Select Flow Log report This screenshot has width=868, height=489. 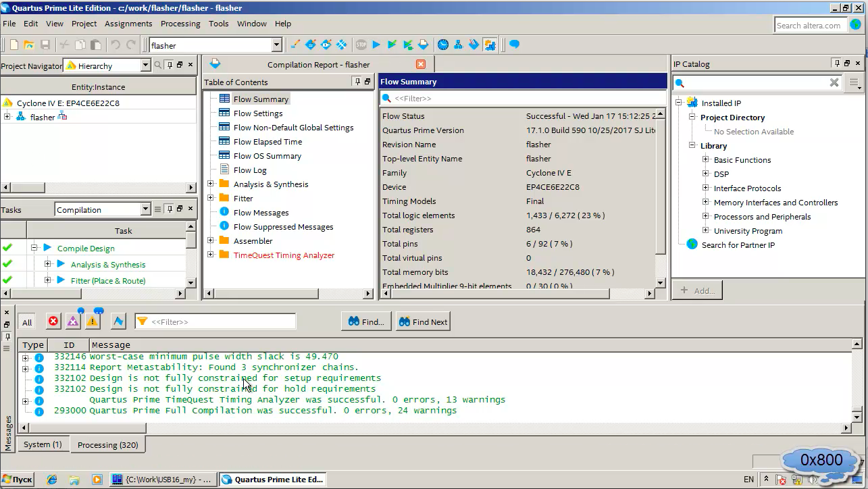click(x=250, y=170)
